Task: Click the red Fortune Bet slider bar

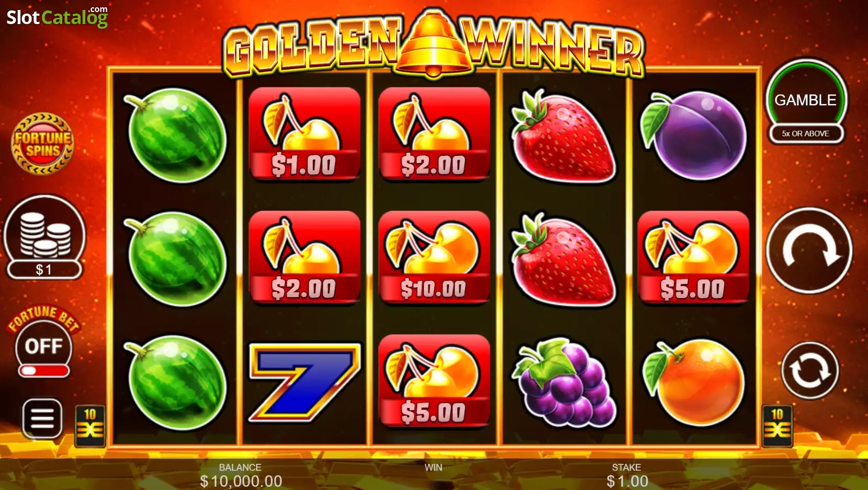Action: (x=44, y=371)
